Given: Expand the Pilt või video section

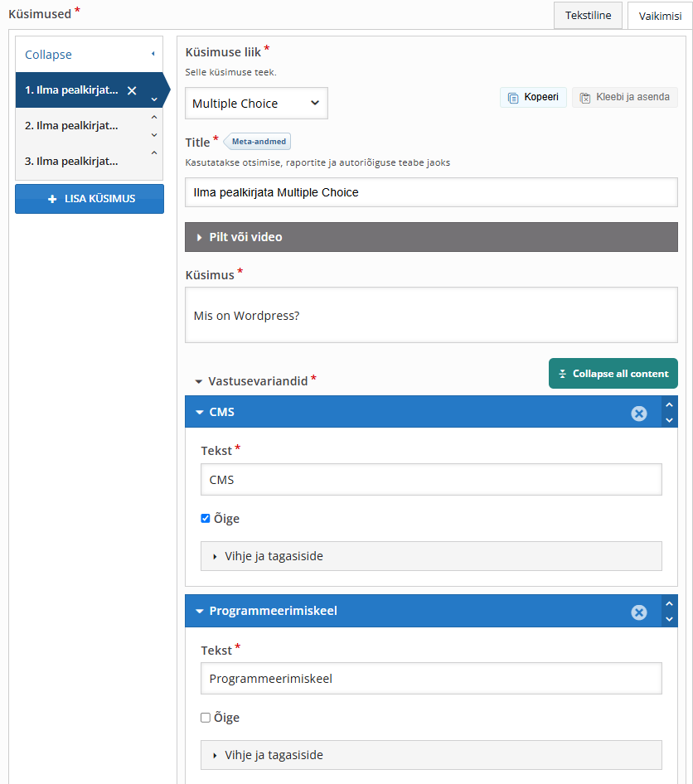Looking at the screenshot, I should click(431, 237).
